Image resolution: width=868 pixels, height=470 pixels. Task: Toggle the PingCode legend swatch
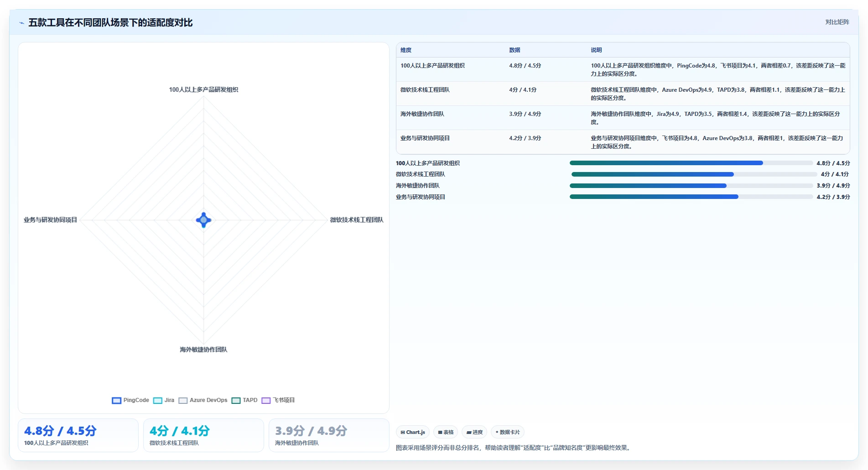click(117, 401)
